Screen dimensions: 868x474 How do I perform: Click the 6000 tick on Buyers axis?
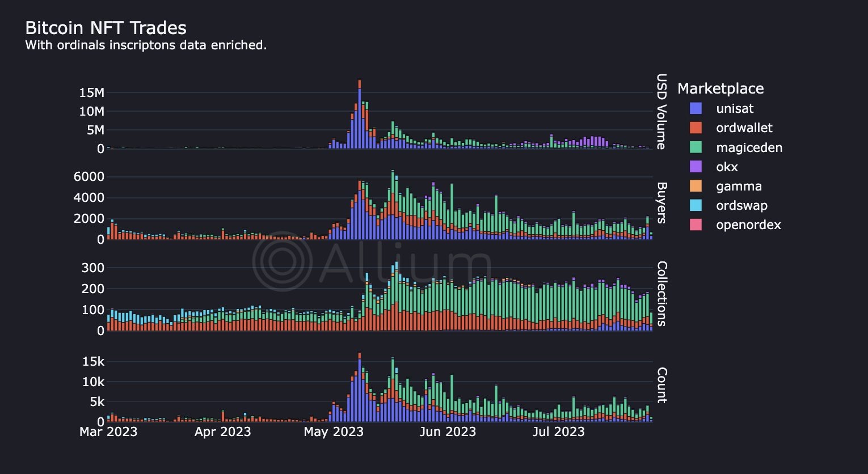coord(90,177)
